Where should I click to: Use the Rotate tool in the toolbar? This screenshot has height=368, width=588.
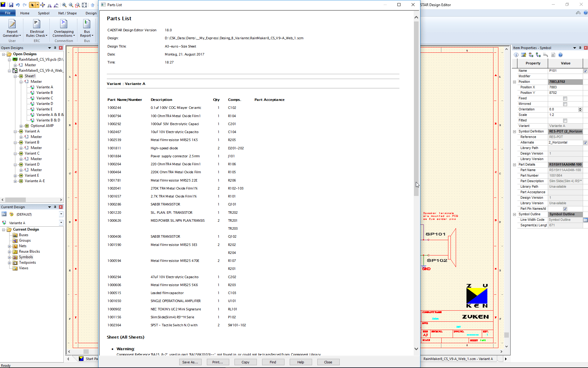pyautogui.click(x=56, y=5)
